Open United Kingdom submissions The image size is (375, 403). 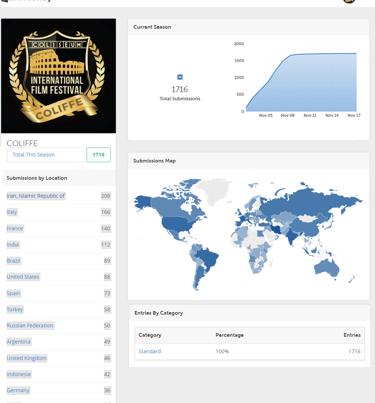(x=26, y=358)
